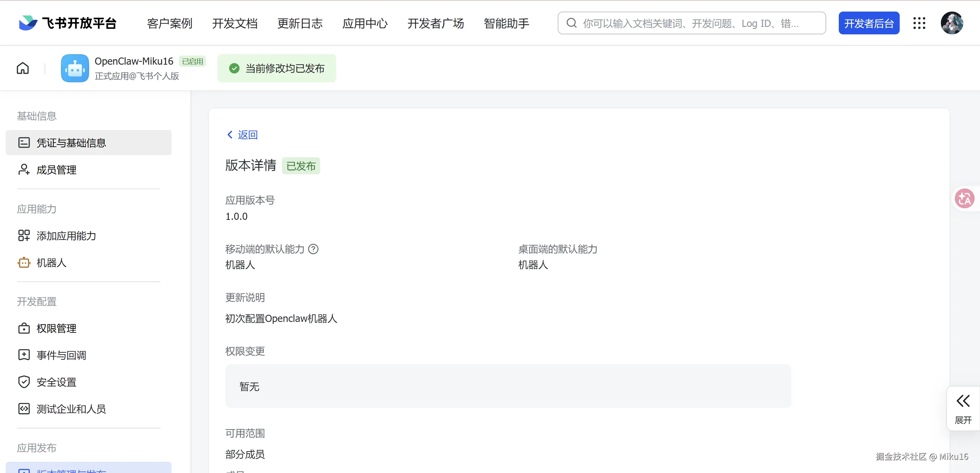The image size is (980, 473).
Task: Click the user profile avatar
Action: coord(952,23)
